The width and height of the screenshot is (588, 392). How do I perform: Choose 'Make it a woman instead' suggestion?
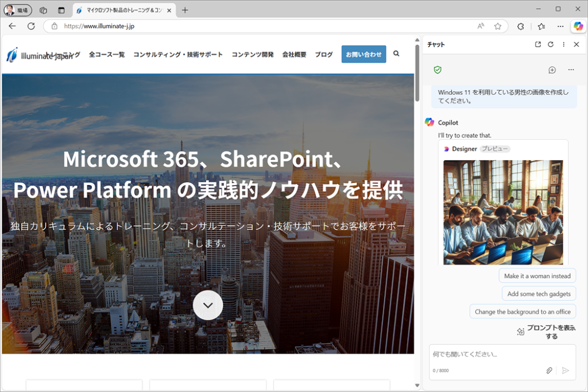pyautogui.click(x=537, y=276)
